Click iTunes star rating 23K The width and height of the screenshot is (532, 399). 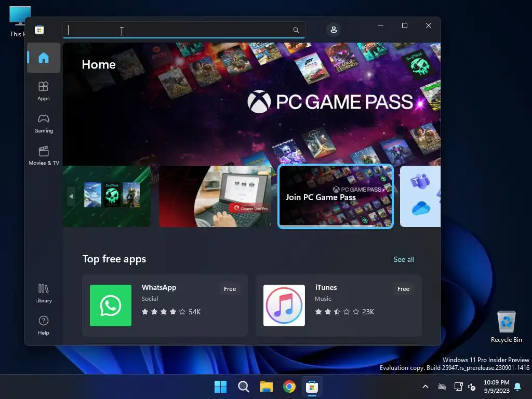point(344,312)
